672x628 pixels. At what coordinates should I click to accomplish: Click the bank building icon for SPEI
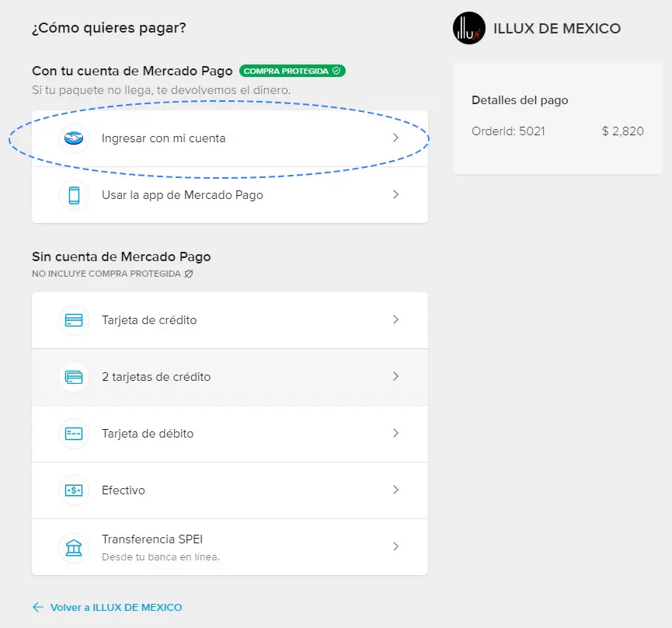[x=74, y=547]
